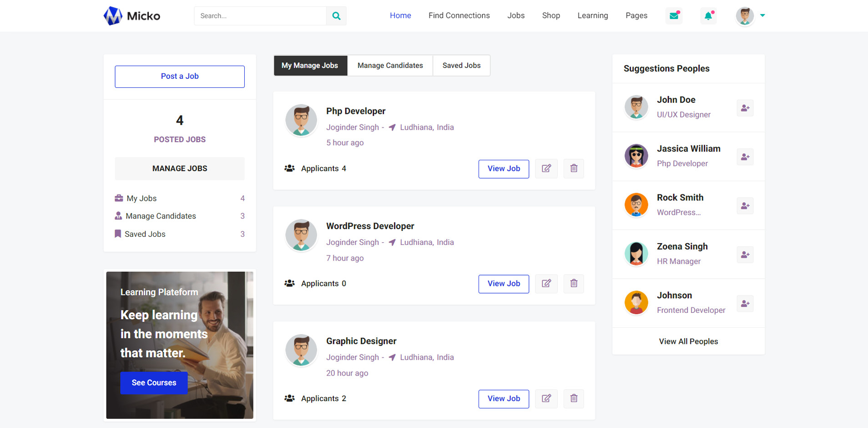
Task: Open the notifications bell icon
Action: [708, 16]
